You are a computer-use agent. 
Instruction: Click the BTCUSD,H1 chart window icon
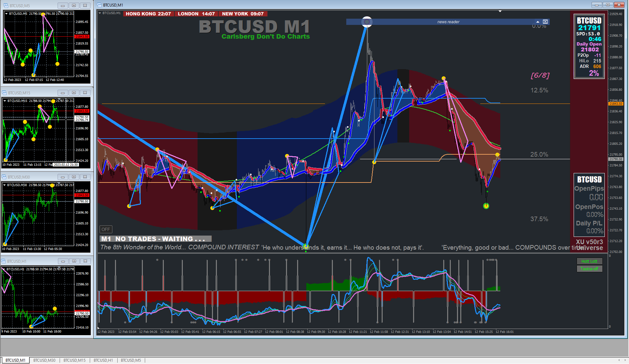pos(4,261)
